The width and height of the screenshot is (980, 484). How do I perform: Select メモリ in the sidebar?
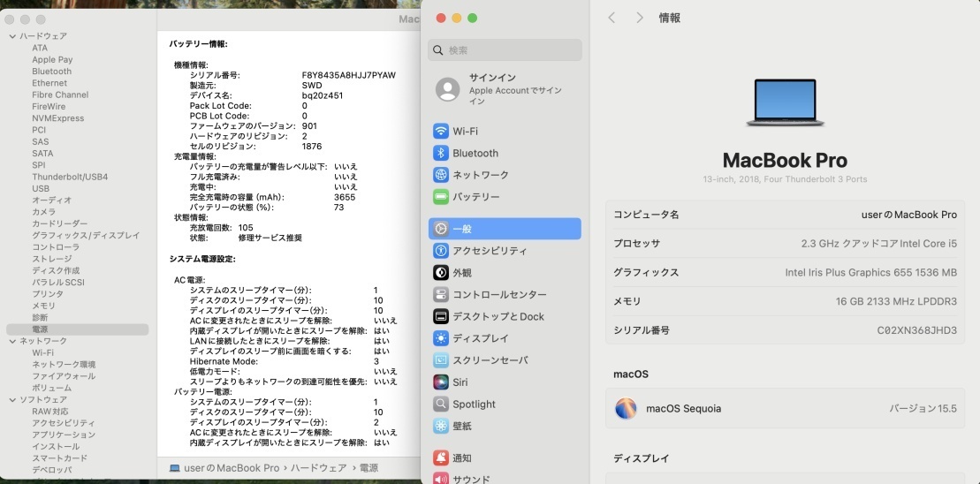[44, 306]
